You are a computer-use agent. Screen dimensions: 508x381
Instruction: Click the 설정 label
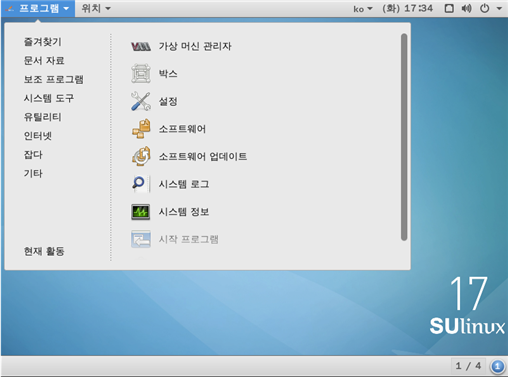pos(168,101)
